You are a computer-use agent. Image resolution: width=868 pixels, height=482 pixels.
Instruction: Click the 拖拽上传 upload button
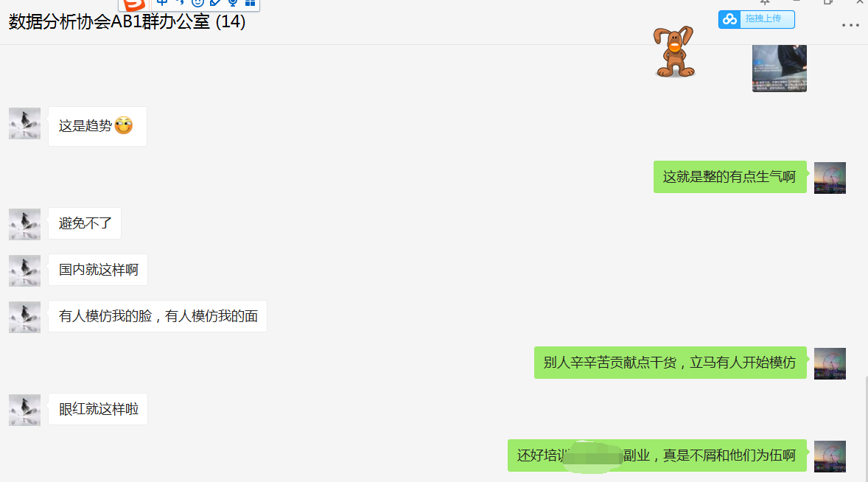point(757,19)
